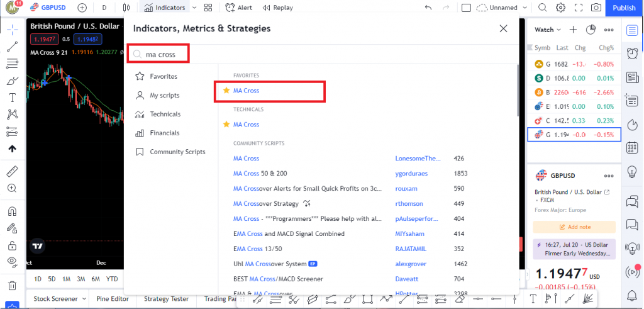Expand the Unnamed layout dropdown
This screenshot has width=644, height=309.
click(522, 8)
